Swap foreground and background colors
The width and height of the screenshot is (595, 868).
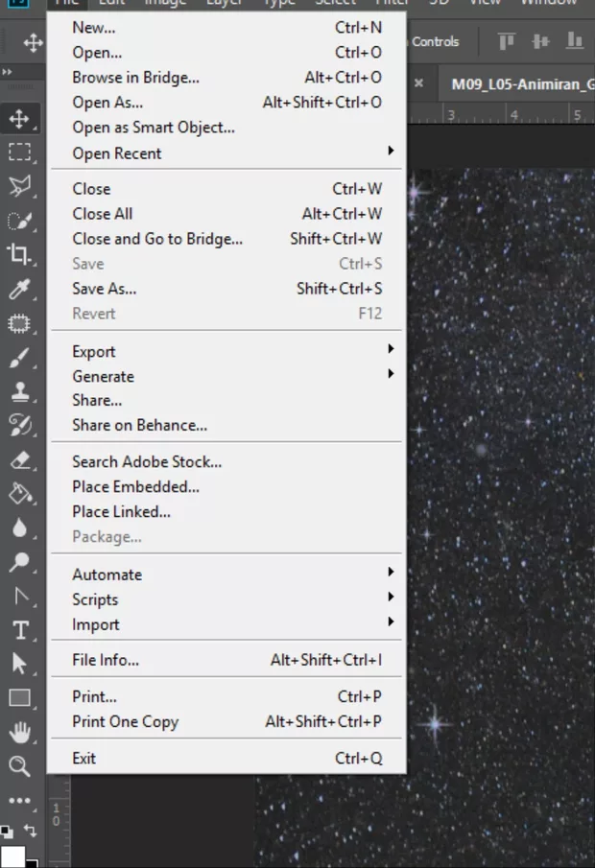[31, 832]
